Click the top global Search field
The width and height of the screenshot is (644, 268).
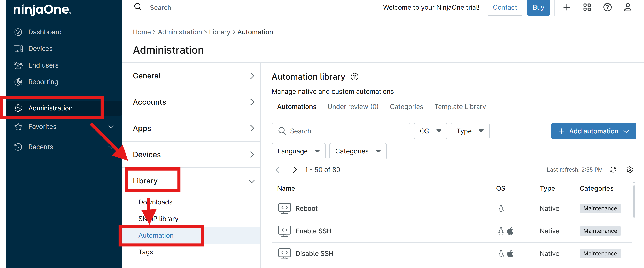tap(160, 8)
